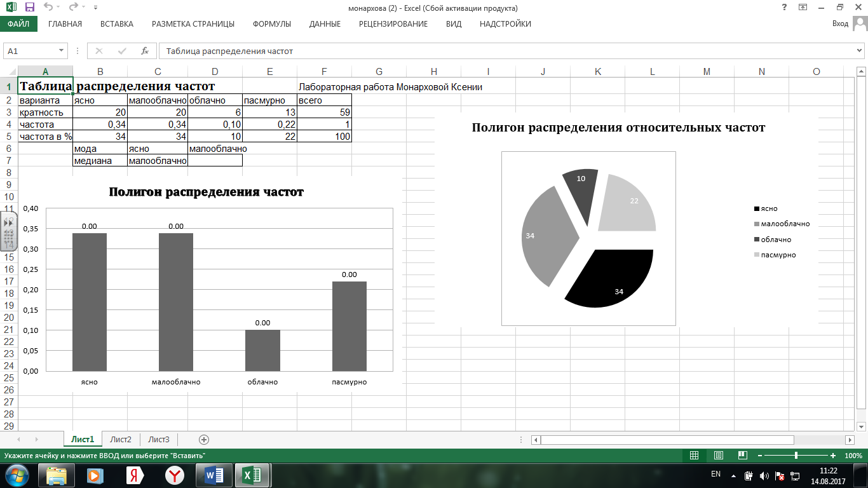This screenshot has width=868, height=488.
Task: Switch to the ВСТАВКА ribbon tab
Action: pyautogui.click(x=117, y=24)
